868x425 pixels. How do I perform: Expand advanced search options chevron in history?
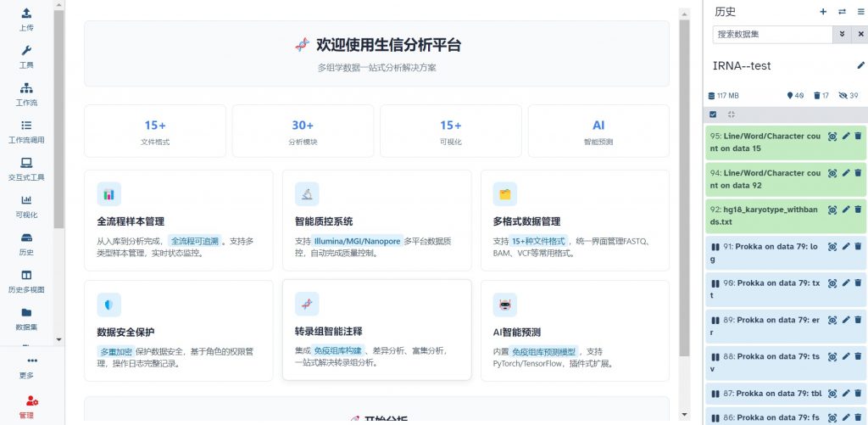842,35
